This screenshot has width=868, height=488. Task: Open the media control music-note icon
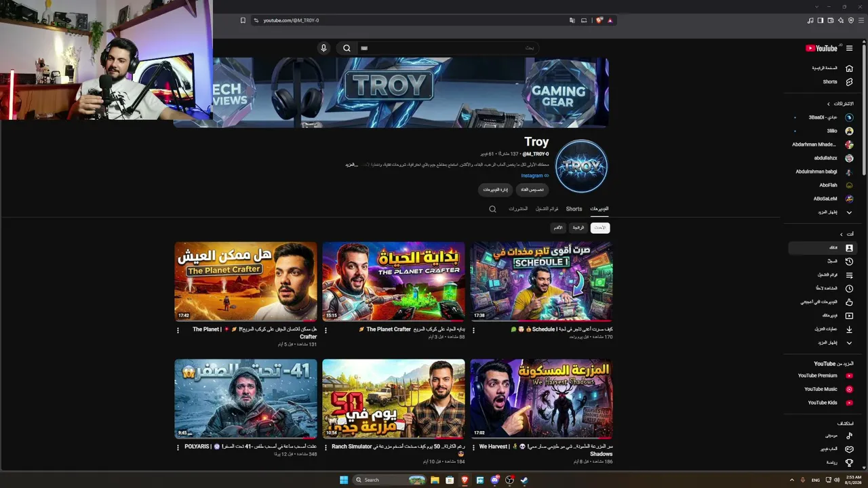[810, 20]
